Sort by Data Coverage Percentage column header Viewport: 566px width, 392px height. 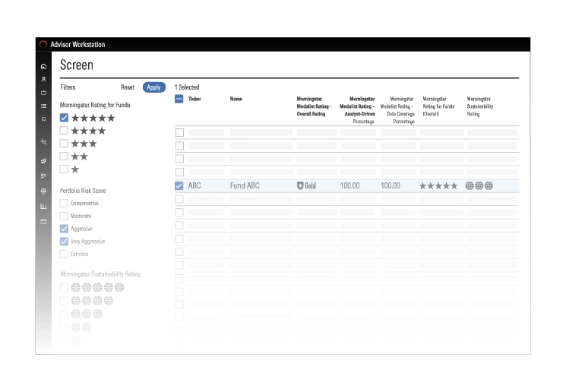[397, 110]
